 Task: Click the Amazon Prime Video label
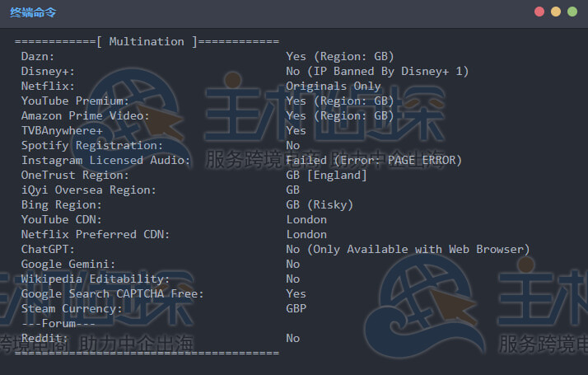(x=86, y=115)
